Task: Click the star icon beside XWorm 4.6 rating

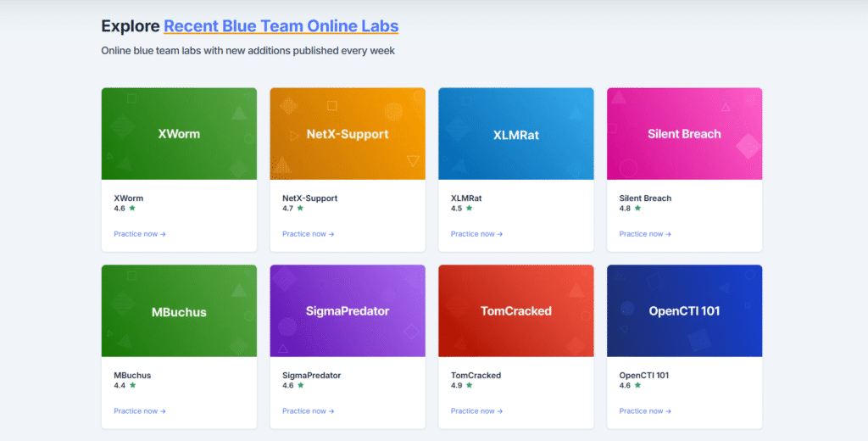Action: click(132, 209)
